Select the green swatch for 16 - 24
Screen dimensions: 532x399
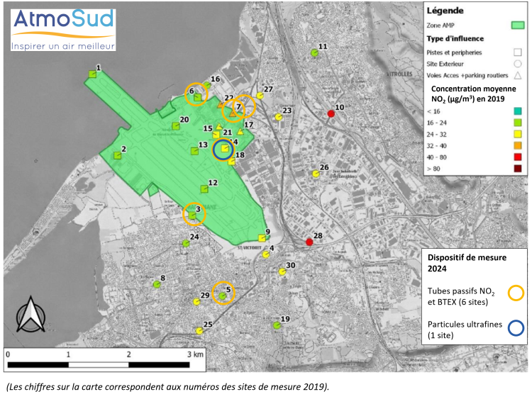click(x=518, y=123)
